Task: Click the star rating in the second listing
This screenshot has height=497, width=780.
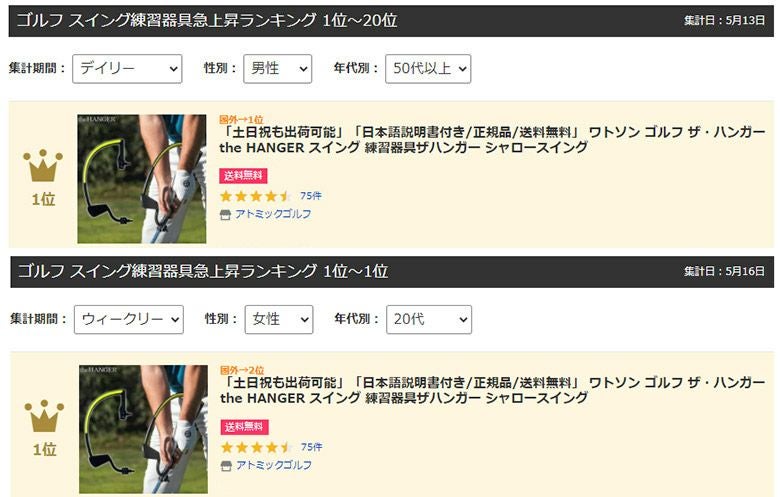Action: pyautogui.click(x=256, y=447)
